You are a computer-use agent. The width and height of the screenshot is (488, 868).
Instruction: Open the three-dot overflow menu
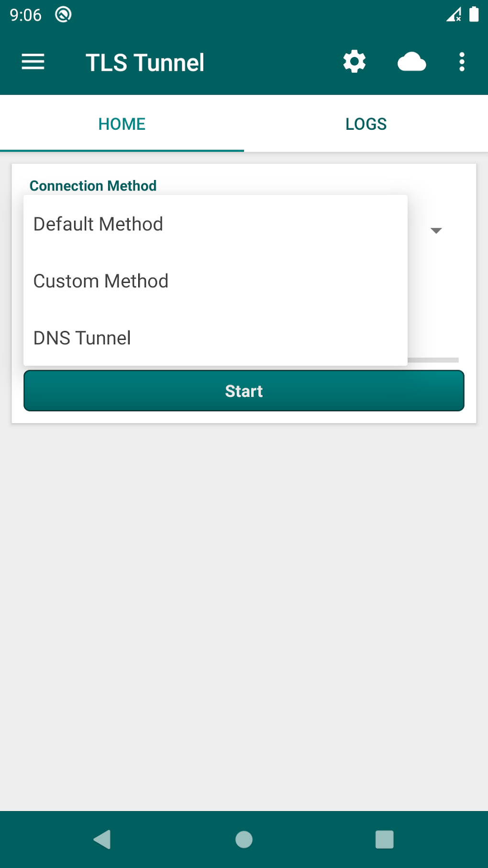coord(462,62)
